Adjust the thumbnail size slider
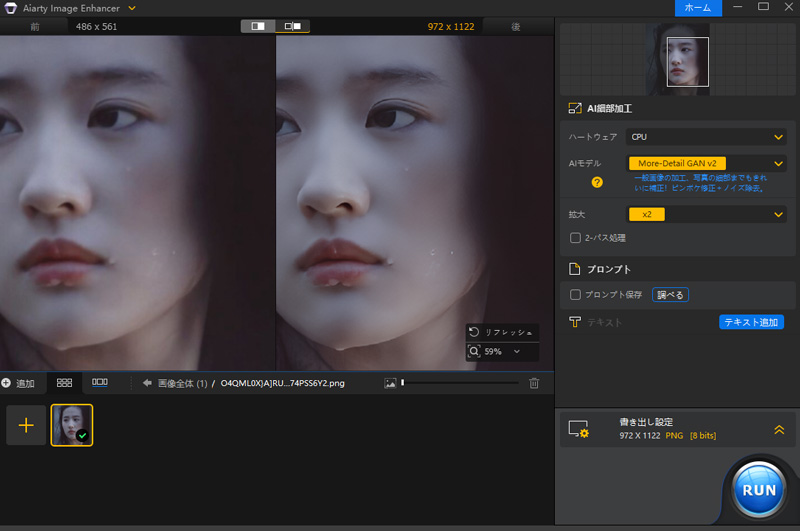 403,383
